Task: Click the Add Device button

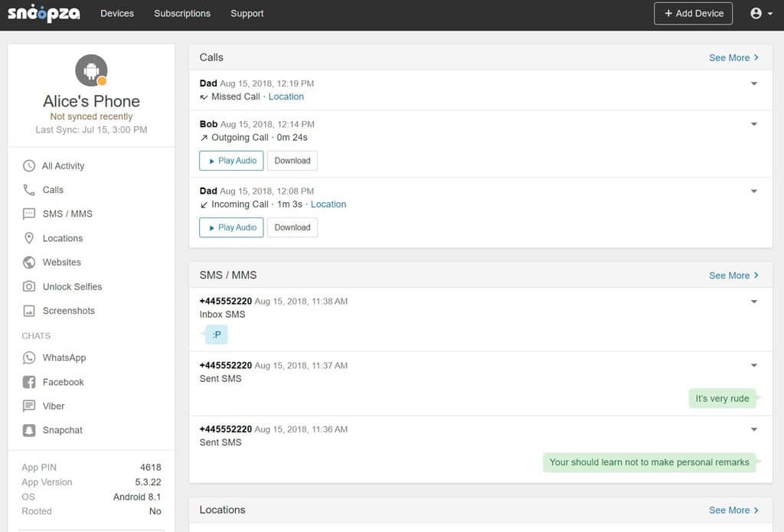Action: click(693, 14)
